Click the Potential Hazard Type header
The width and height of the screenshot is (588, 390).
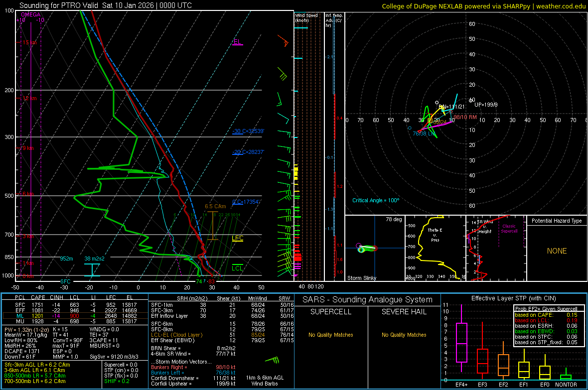tap(557, 221)
